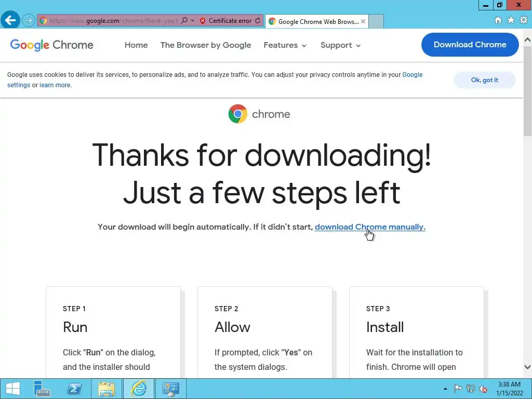Open Server Manager from the taskbar

(x=42, y=389)
